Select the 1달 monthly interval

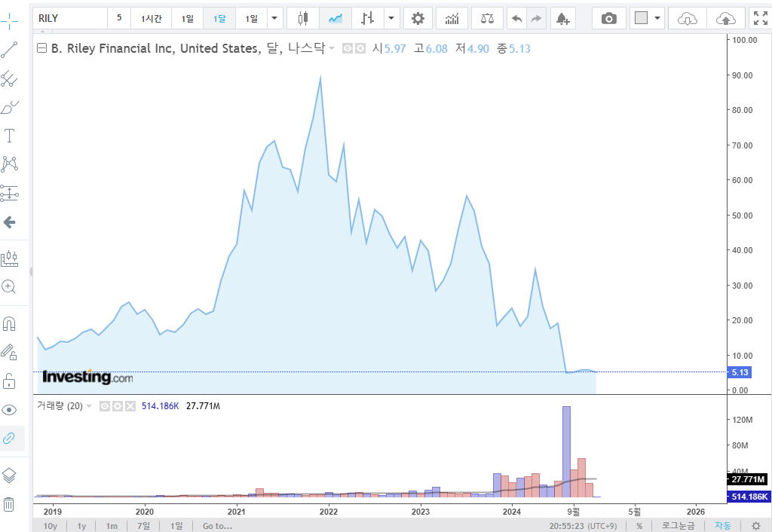click(x=219, y=19)
